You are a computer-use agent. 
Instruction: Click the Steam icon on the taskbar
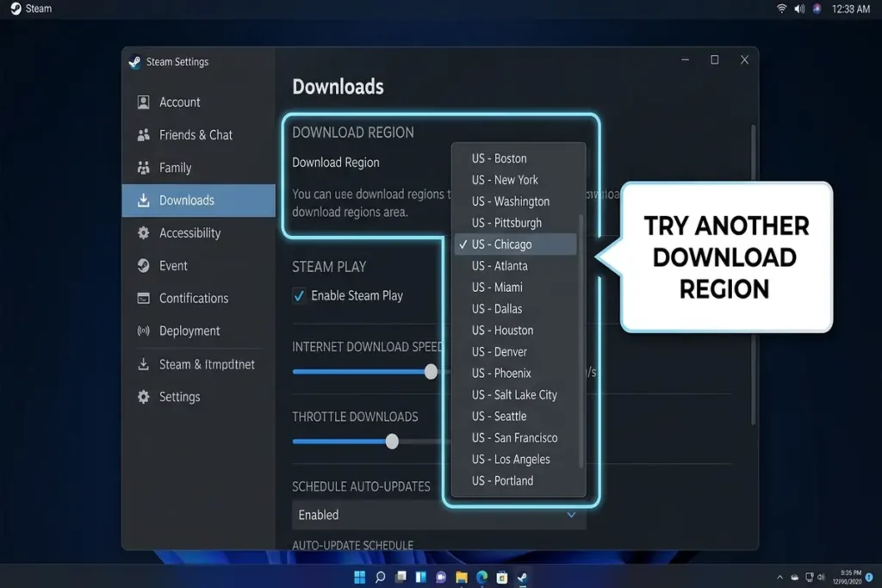tap(523, 578)
